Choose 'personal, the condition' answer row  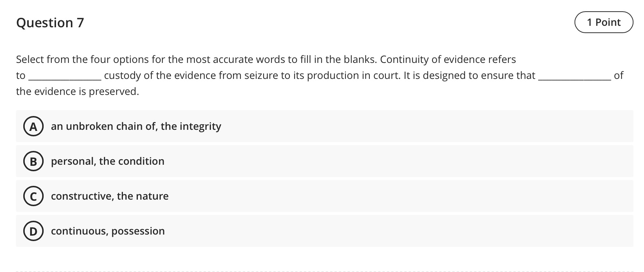click(x=107, y=161)
